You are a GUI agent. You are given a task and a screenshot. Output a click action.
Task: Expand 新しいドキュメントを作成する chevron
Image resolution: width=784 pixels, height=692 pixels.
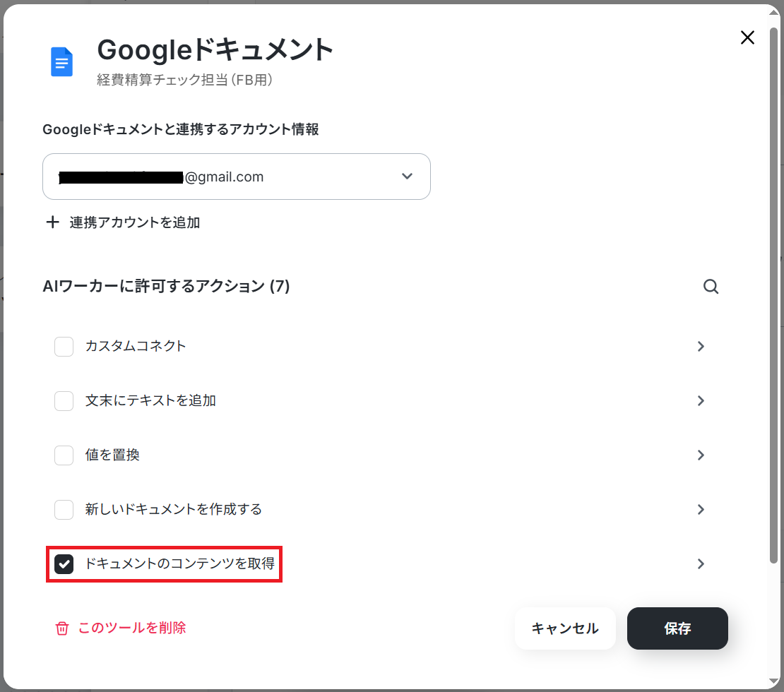[x=701, y=510]
